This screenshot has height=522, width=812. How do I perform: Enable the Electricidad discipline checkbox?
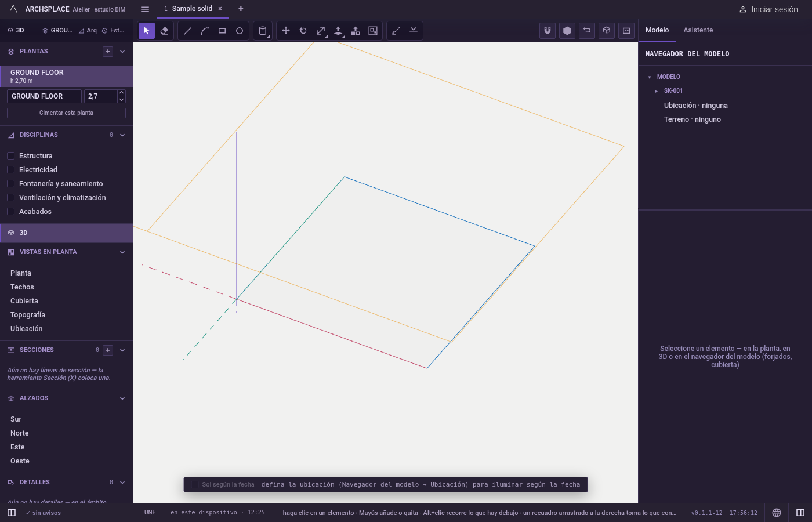tap(10, 170)
